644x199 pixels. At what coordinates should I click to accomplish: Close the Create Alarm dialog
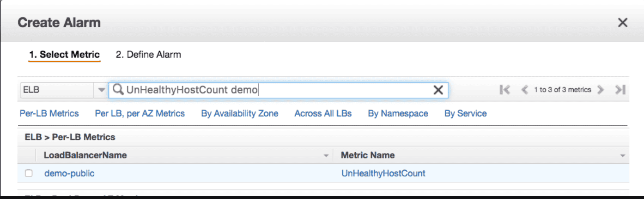tap(622, 23)
